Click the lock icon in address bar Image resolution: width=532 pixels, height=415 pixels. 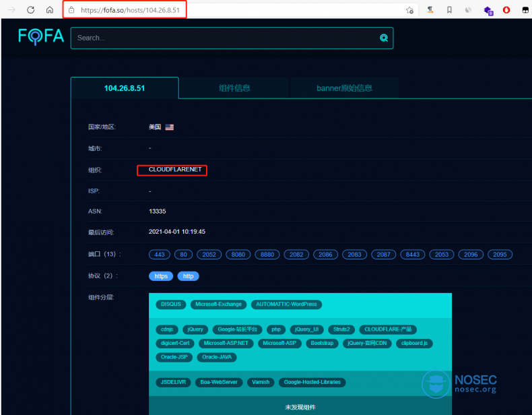point(71,10)
